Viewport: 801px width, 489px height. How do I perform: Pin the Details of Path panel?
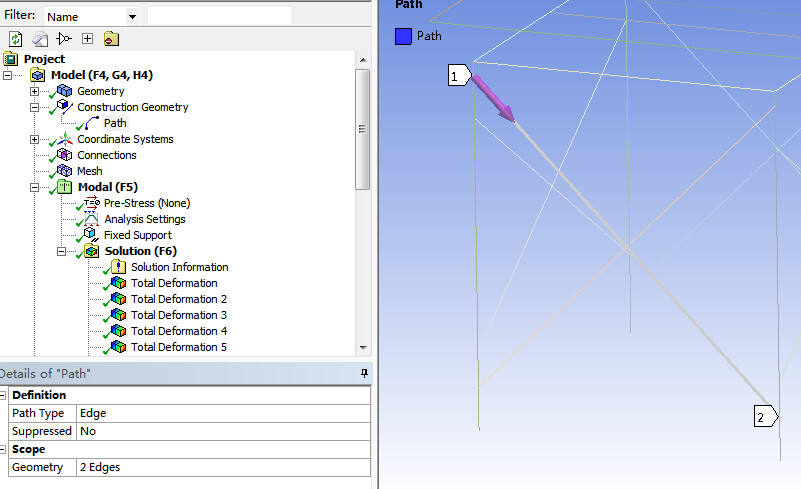pos(364,373)
